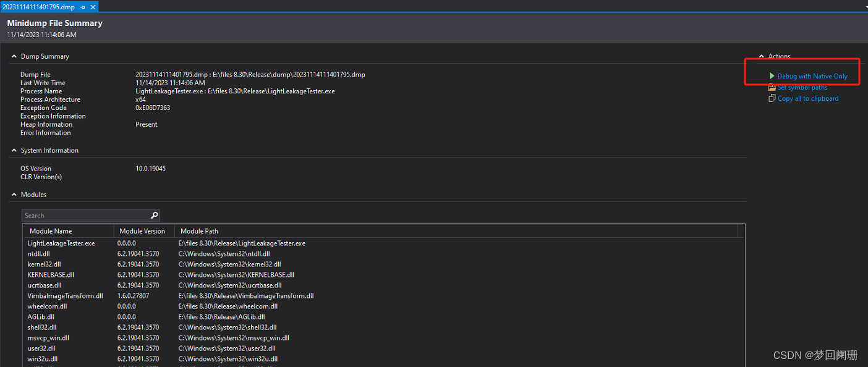Screen dimensions: 868x367
Task: Select the ntdll.dll module row
Action: click(383, 254)
